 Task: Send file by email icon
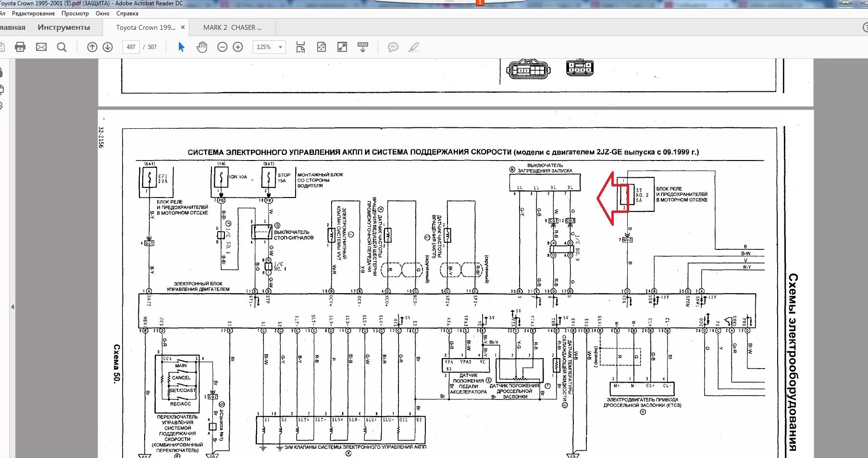pyautogui.click(x=41, y=47)
